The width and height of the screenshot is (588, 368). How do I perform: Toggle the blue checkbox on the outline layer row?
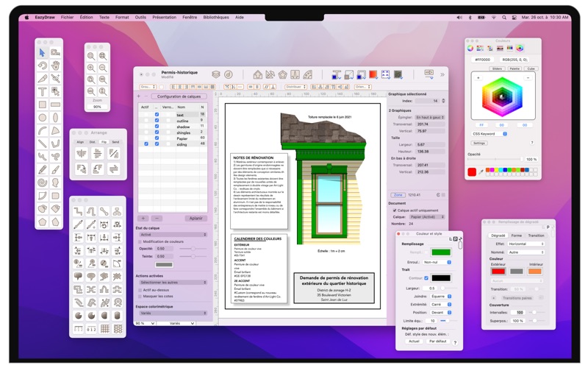[x=157, y=121]
